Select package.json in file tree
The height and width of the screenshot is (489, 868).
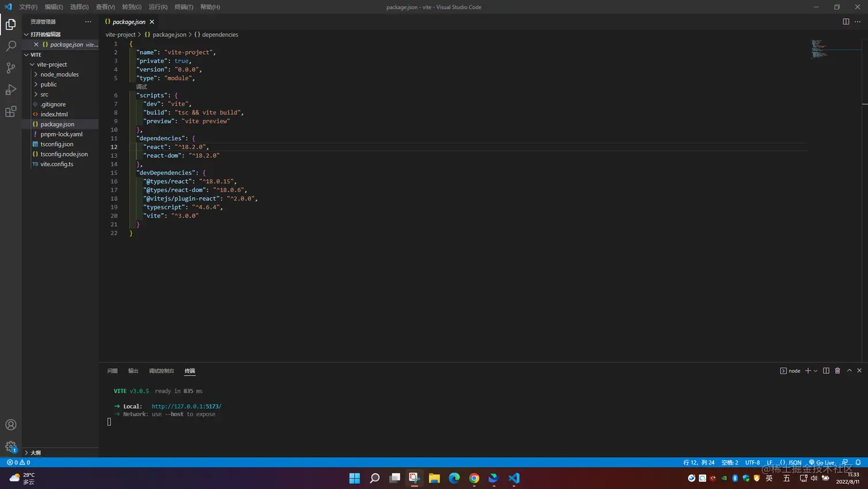tap(60, 124)
